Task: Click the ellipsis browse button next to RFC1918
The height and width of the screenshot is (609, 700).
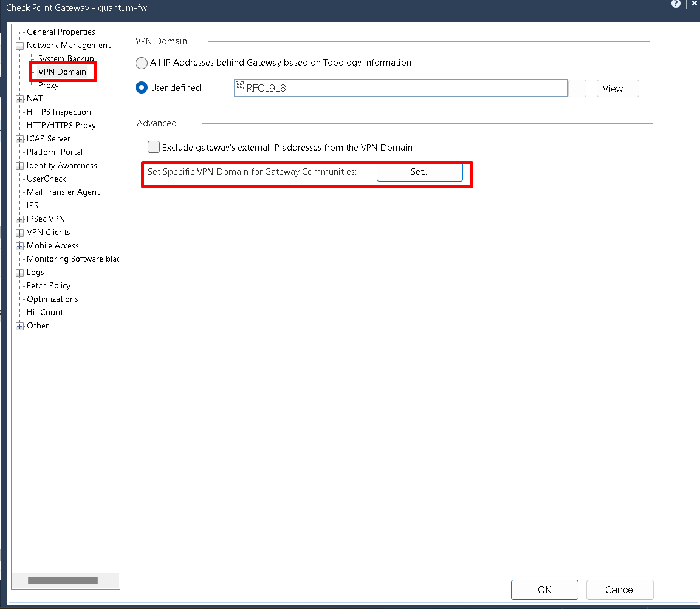Action: point(577,89)
